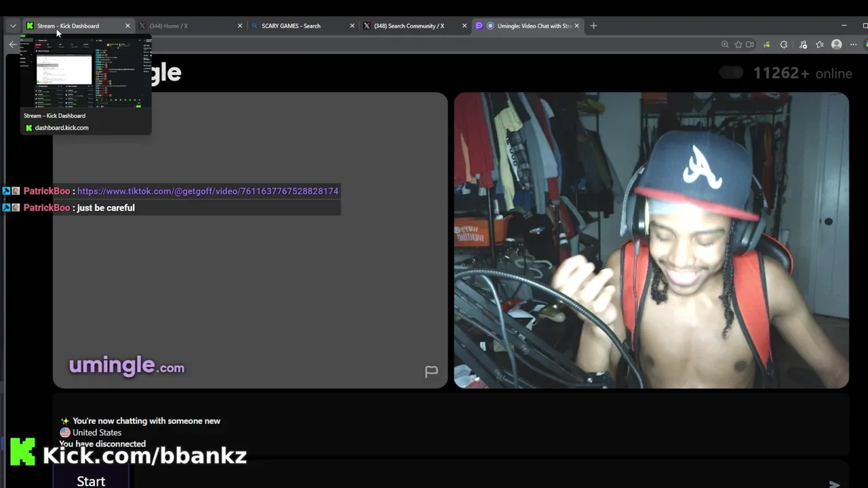The width and height of the screenshot is (868, 488).
Task: Click the 'just be careful' chat message
Action: tap(106, 207)
